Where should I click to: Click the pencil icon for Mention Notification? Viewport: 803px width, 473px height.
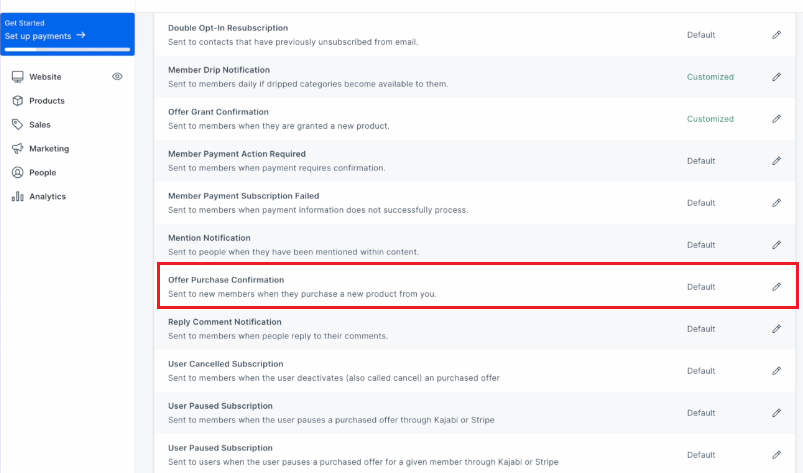pyautogui.click(x=776, y=245)
